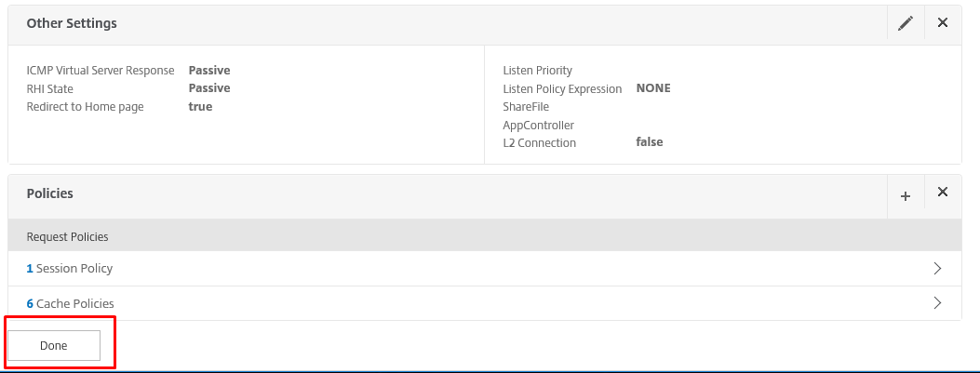Viewport: 980px width, 373px height.
Task: Select the Redirect to Home page true value
Action: 201,107
